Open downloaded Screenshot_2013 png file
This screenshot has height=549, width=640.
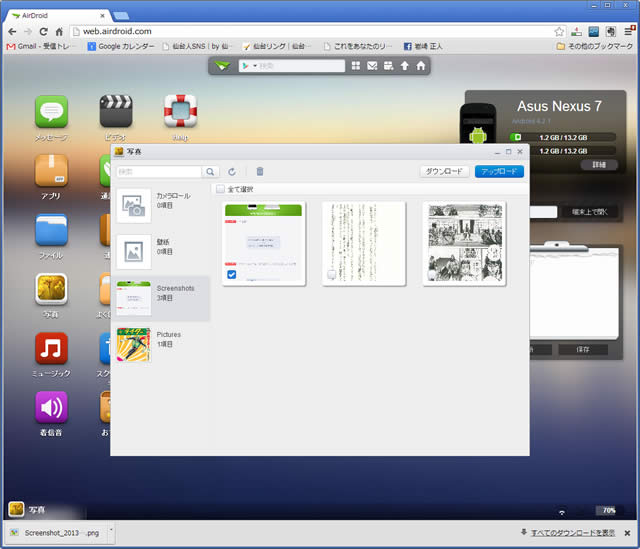(57, 533)
